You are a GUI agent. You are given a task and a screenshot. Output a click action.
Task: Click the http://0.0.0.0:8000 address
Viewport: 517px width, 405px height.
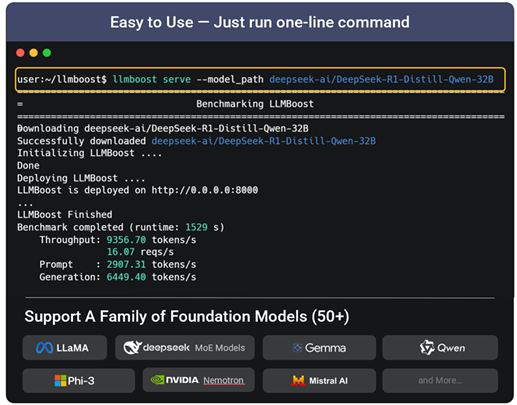coord(205,190)
